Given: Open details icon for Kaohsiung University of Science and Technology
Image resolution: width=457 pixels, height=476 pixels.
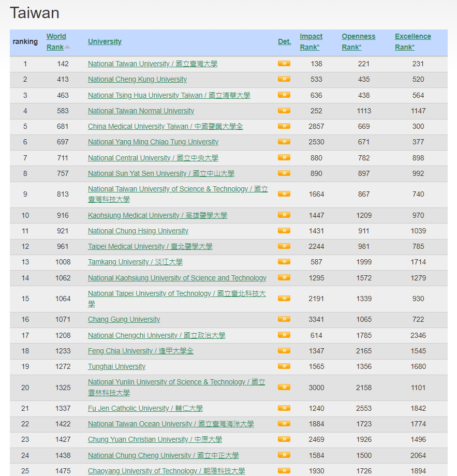Looking at the screenshot, I should pyautogui.click(x=284, y=277).
